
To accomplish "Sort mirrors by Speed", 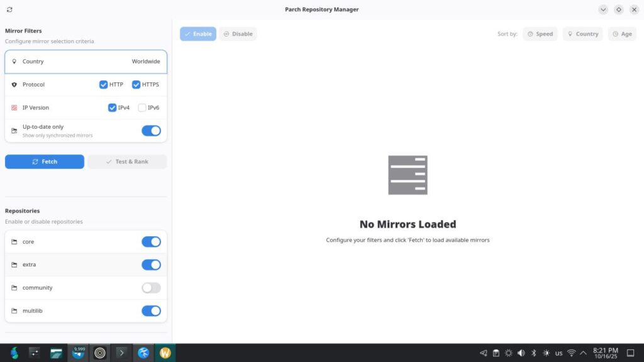I will pos(540,34).
